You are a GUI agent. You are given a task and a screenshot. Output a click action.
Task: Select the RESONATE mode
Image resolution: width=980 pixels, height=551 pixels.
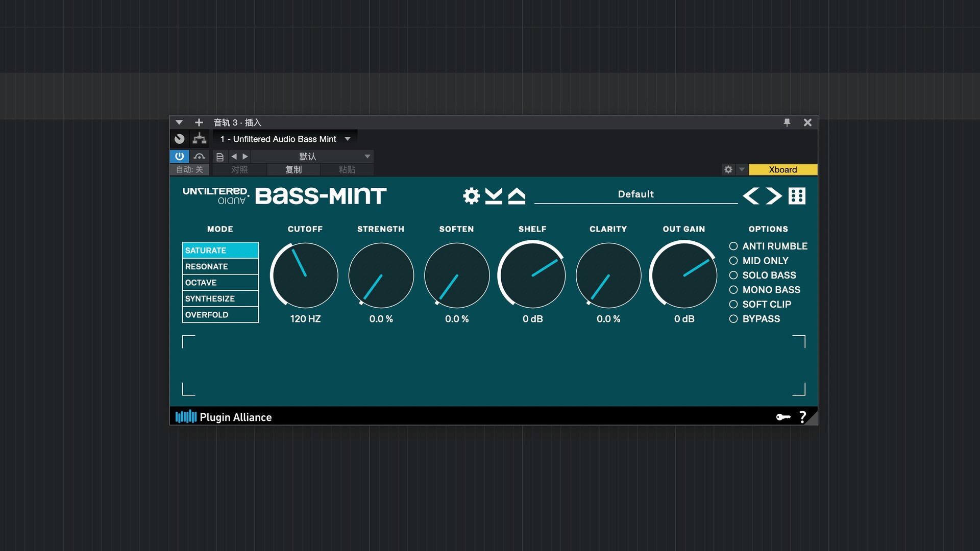[x=220, y=266]
